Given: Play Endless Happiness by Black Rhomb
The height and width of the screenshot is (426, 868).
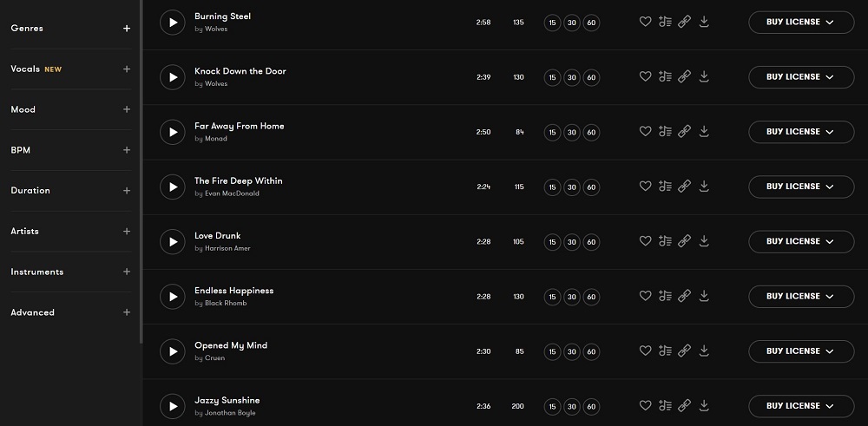Looking at the screenshot, I should point(173,297).
